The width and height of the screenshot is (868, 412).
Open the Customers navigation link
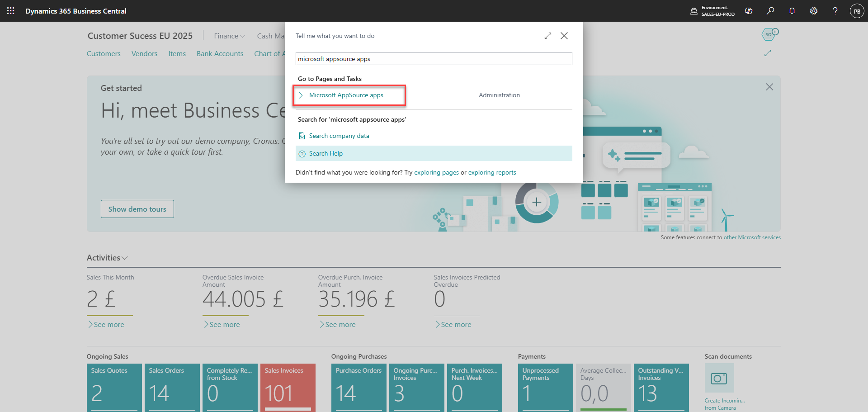coord(104,53)
